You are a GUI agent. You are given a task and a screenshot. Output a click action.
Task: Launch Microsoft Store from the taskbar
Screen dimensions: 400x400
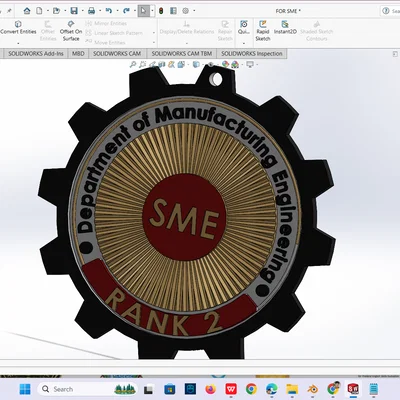170,389
